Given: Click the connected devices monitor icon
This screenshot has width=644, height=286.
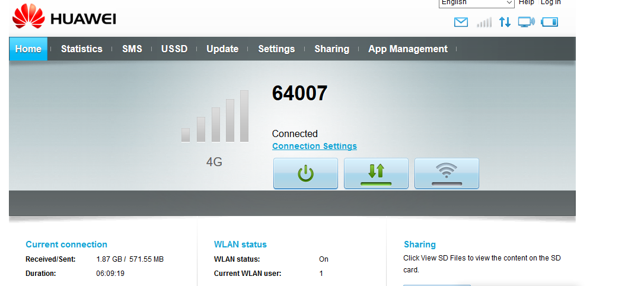Looking at the screenshot, I should (526, 22).
